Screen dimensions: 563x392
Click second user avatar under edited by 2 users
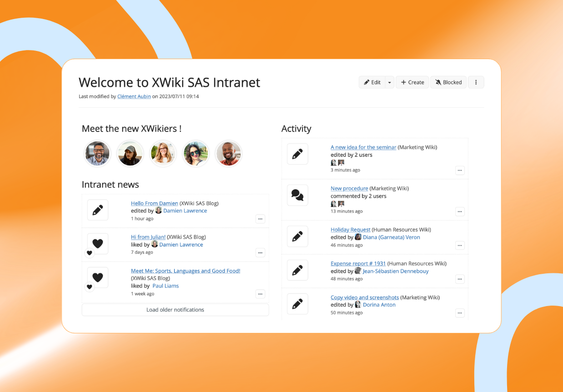[x=341, y=162]
